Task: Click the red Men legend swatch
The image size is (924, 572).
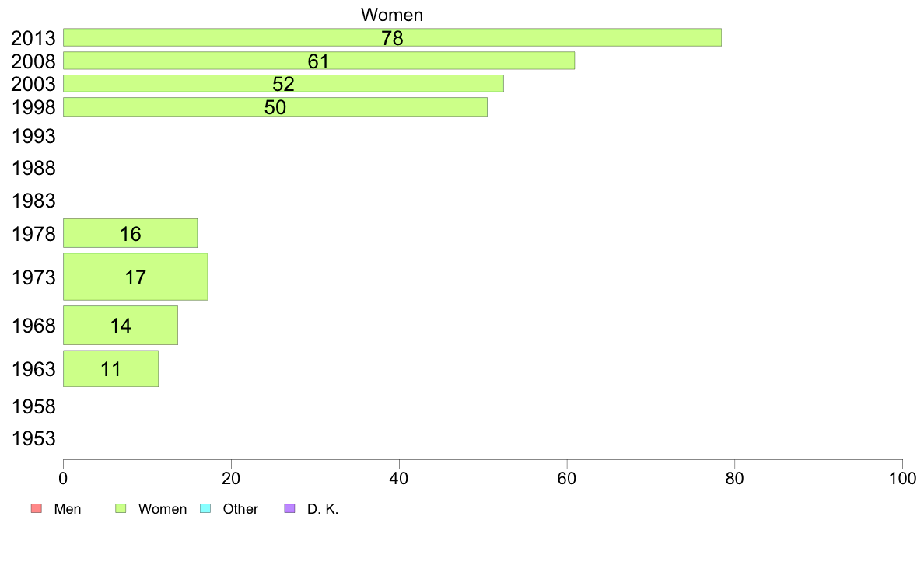Action: point(37,508)
